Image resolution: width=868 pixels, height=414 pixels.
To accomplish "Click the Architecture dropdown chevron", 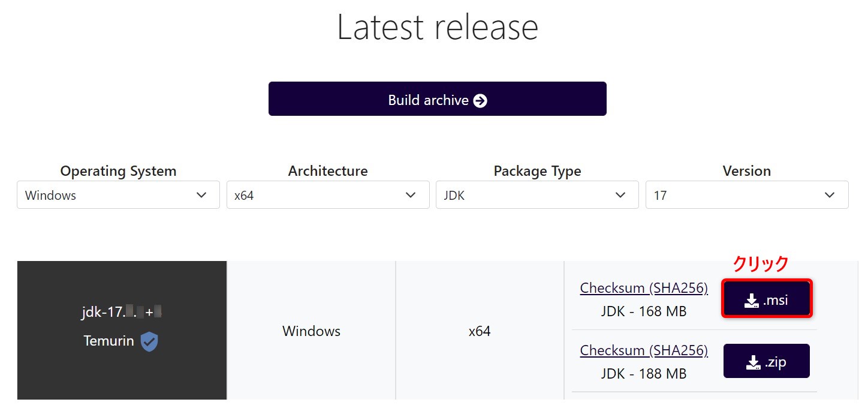I will click(x=410, y=195).
